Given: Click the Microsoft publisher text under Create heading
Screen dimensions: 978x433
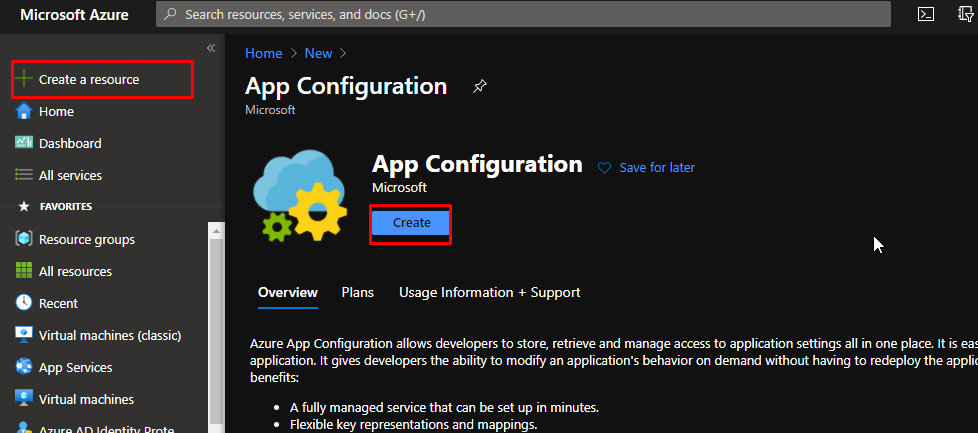Looking at the screenshot, I should (x=399, y=187).
